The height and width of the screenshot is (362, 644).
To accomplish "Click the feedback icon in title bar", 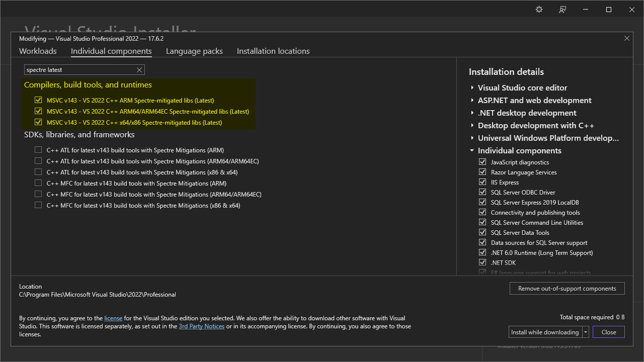I will pyautogui.click(x=562, y=10).
